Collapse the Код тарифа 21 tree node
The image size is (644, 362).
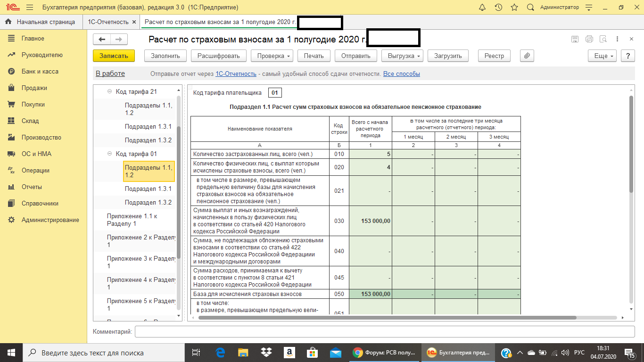[x=110, y=91]
